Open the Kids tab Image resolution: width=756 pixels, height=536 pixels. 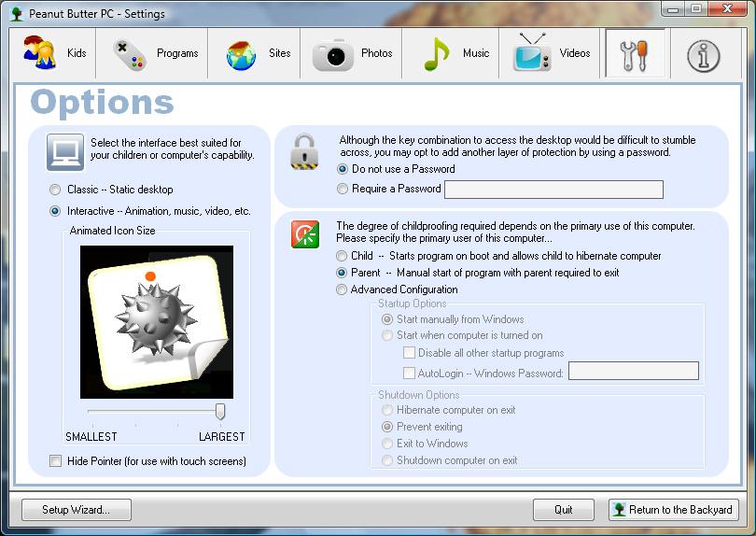[x=53, y=53]
